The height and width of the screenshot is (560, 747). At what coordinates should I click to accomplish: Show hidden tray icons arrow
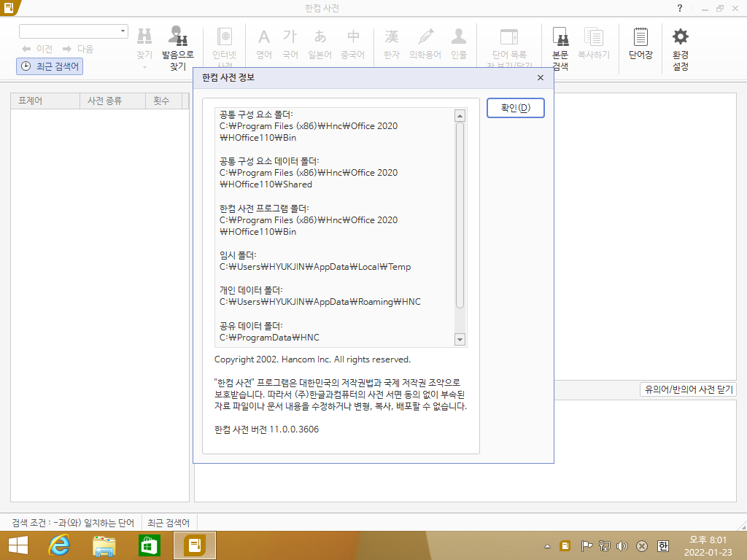[x=548, y=546]
